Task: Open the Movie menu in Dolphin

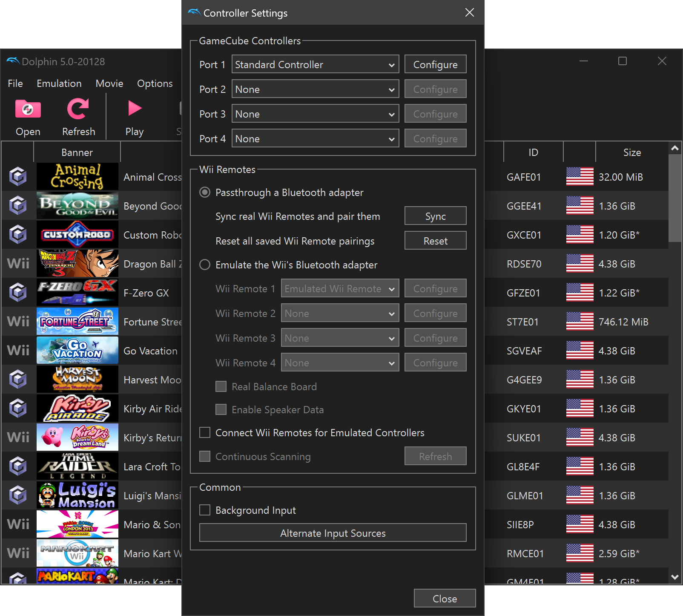Action: coord(109,83)
